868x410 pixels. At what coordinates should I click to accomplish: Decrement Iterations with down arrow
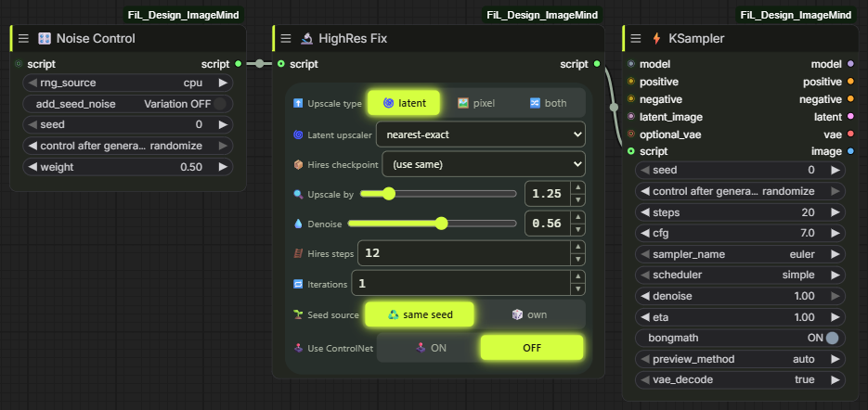tap(578, 289)
